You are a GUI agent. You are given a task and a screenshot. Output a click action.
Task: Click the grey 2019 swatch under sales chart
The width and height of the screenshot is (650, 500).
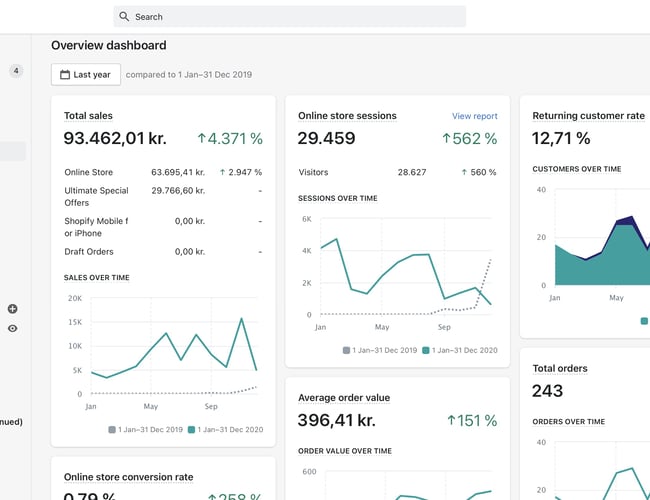pyautogui.click(x=112, y=429)
